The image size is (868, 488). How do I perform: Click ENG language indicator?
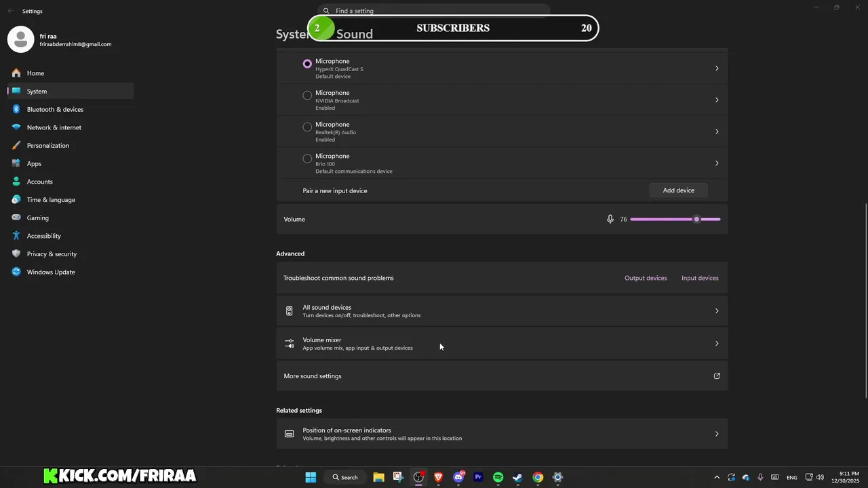[x=791, y=477]
